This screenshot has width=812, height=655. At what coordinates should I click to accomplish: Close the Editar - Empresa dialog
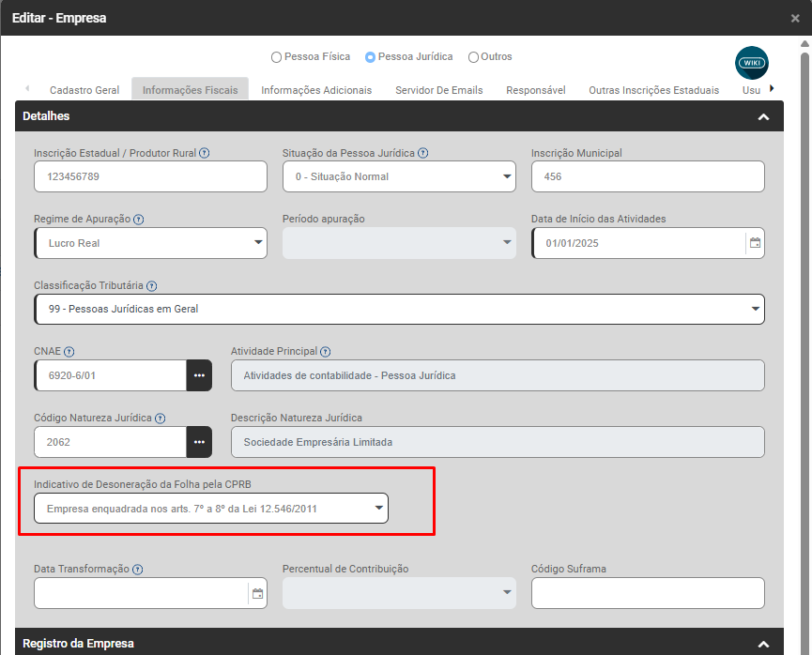point(795,19)
